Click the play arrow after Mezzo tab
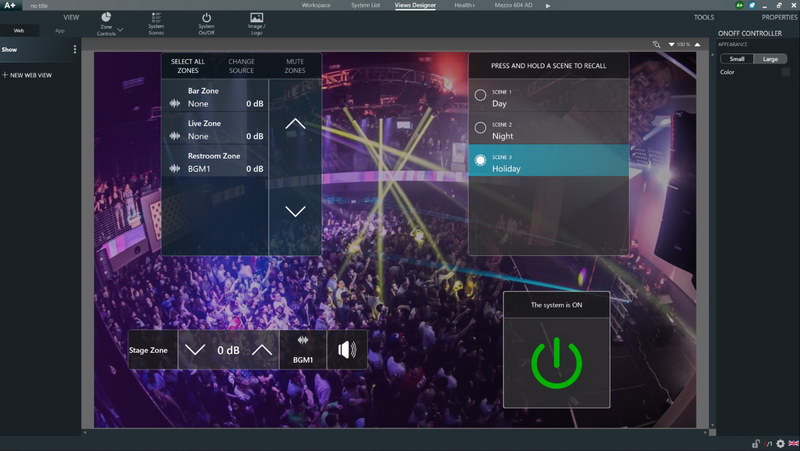Image resolution: width=800 pixels, height=451 pixels. pos(548,6)
